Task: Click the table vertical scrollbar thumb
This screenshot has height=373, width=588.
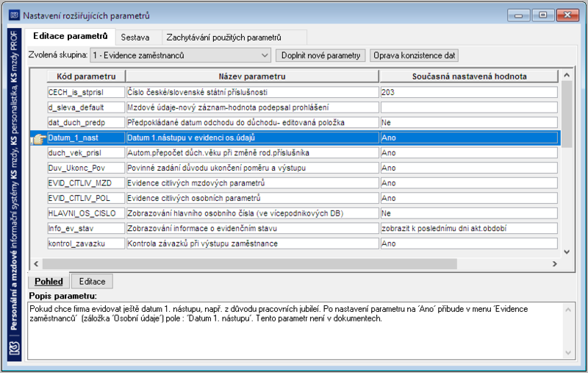Action: tap(567, 114)
